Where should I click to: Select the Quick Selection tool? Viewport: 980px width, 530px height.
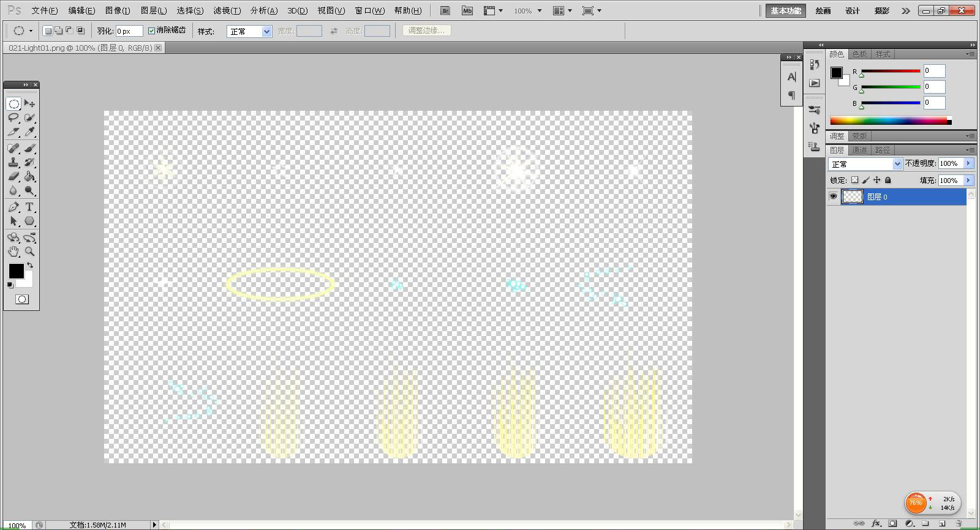click(x=29, y=118)
